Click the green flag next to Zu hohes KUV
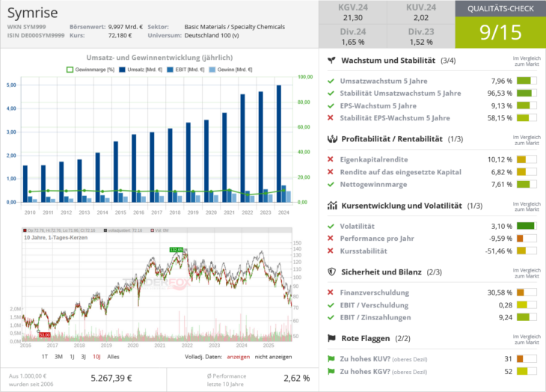This screenshot has height=392, width=546. click(x=331, y=359)
